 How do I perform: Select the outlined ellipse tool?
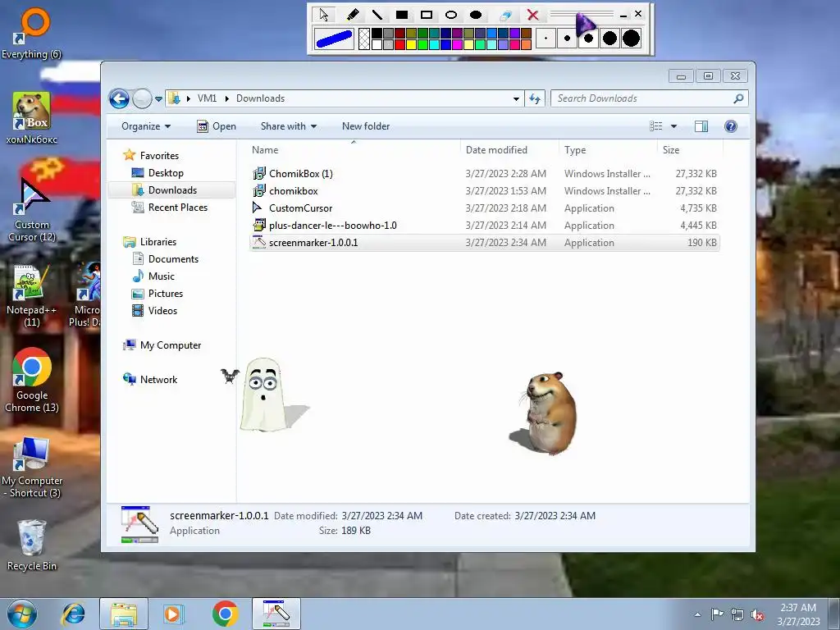click(451, 15)
